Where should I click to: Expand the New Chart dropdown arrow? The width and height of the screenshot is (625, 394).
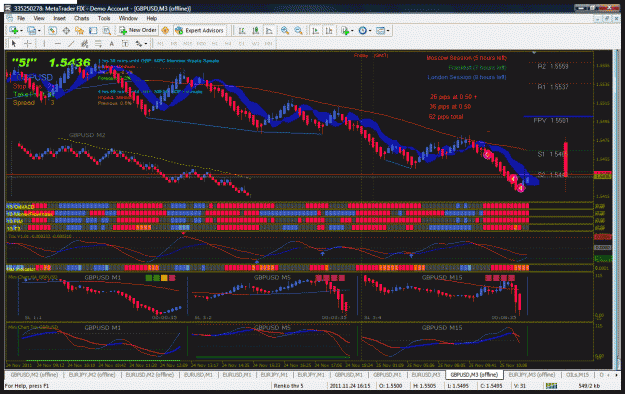(21, 30)
